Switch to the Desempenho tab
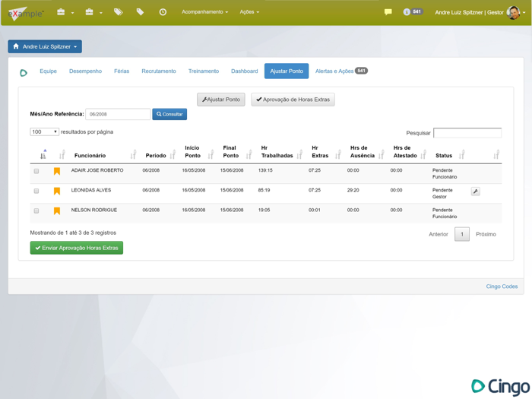Screen dimensions: 532x399 (85, 71)
